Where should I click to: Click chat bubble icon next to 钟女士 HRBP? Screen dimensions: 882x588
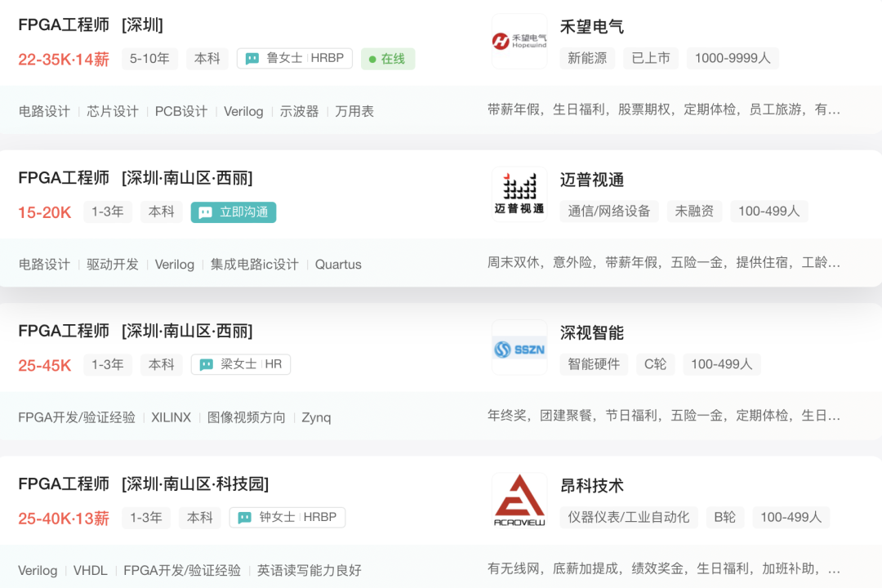(245, 518)
